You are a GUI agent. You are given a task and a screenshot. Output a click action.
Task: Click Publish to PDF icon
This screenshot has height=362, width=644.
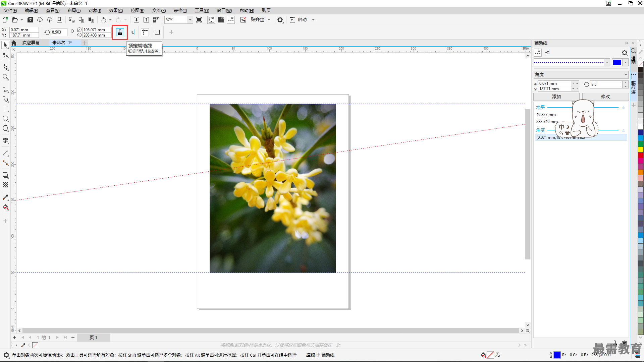click(x=156, y=20)
